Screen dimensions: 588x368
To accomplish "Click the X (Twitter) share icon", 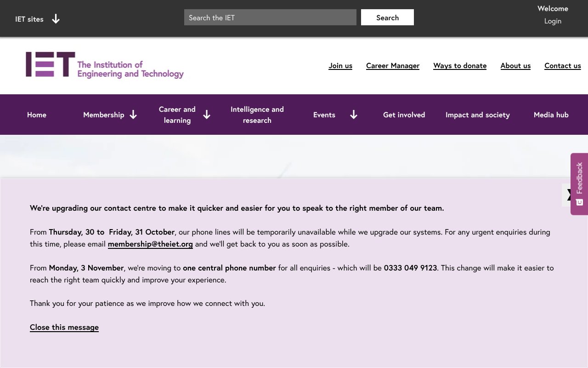I will pyautogui.click(x=570, y=195).
